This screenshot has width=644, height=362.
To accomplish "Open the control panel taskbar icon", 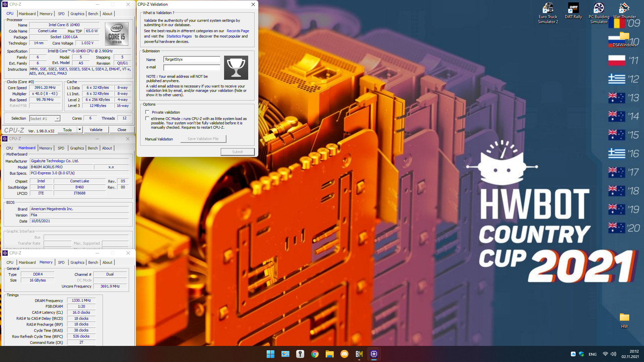I will pyautogui.click(x=285, y=354).
